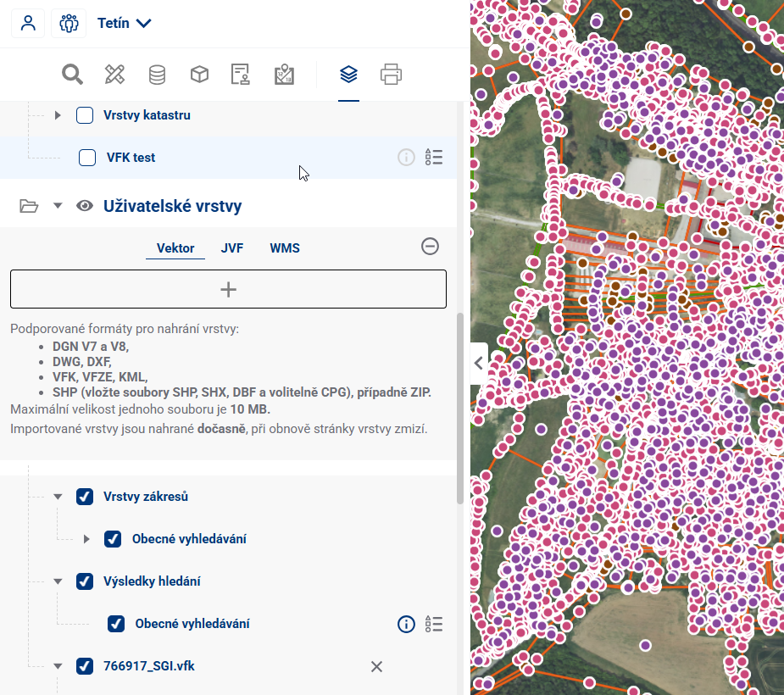Switch to the WMS tab

285,248
